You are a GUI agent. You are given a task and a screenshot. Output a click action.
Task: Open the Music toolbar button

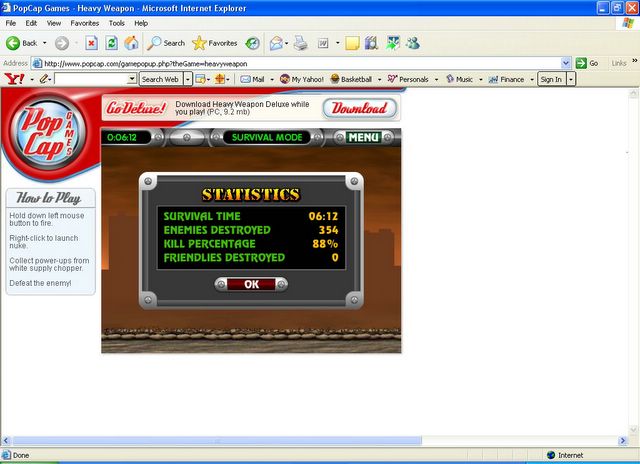(x=460, y=79)
